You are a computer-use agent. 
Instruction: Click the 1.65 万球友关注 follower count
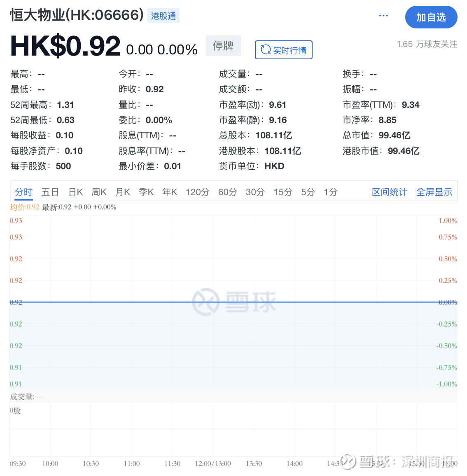427,44
